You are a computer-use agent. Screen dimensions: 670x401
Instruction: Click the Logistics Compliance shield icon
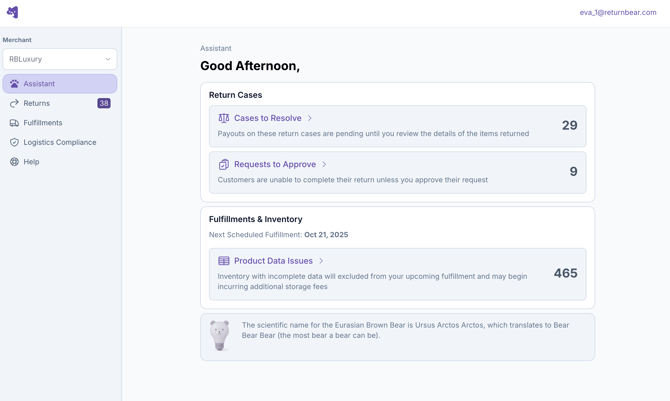click(x=14, y=142)
